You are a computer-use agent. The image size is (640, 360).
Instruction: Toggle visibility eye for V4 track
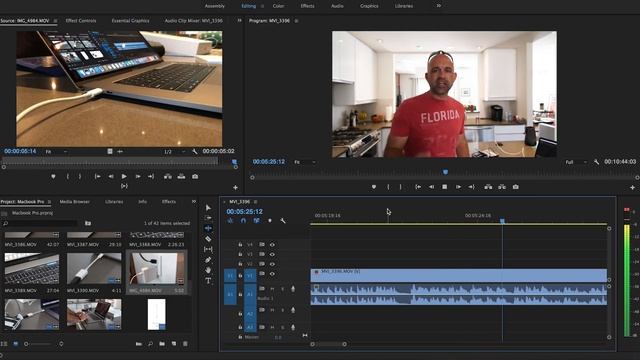tap(272, 244)
